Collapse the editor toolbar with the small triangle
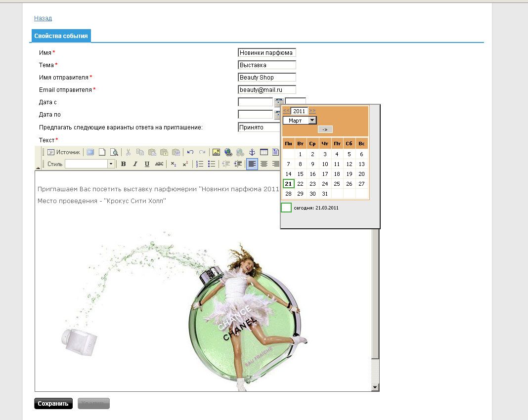 (38, 168)
